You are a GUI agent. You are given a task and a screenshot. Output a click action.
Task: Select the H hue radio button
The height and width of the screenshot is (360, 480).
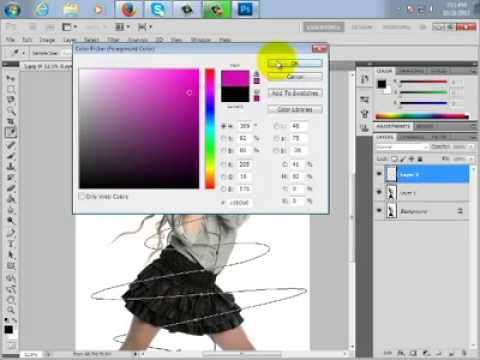point(224,126)
